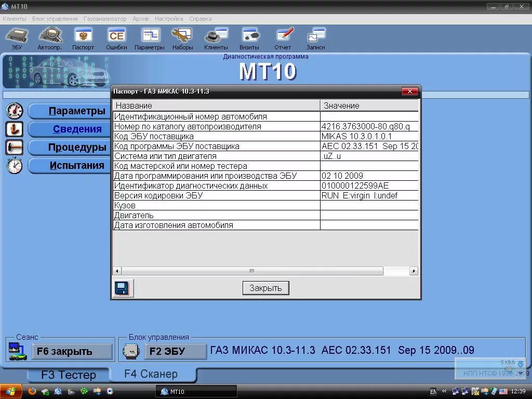532x399 pixels.
Task: Click the value '010000122599AE'
Action: point(355,185)
